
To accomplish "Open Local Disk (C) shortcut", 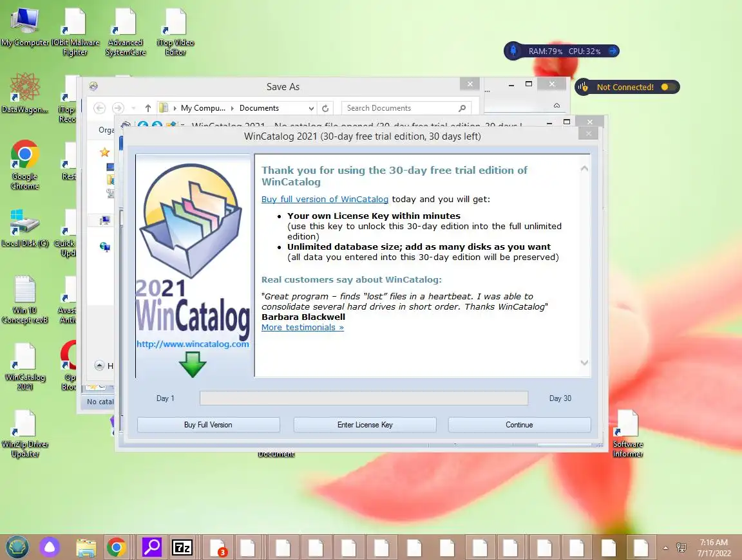I will pos(24,227).
